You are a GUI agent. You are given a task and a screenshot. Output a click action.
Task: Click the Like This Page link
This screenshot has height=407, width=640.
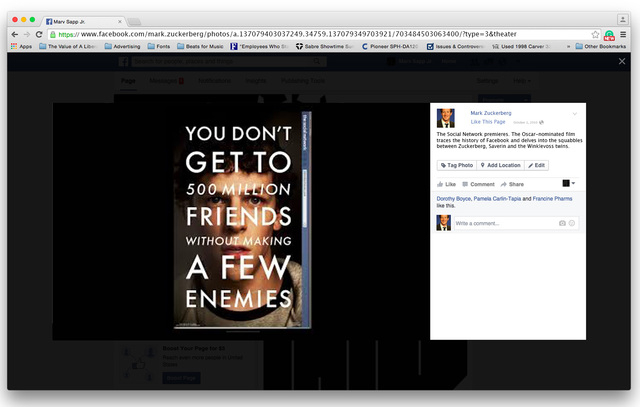(488, 122)
